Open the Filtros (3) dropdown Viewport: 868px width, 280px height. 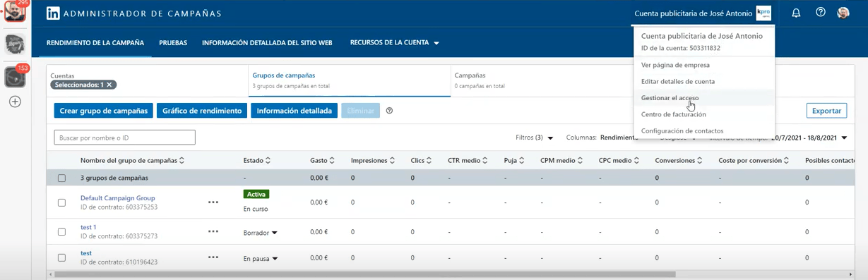[x=535, y=138]
